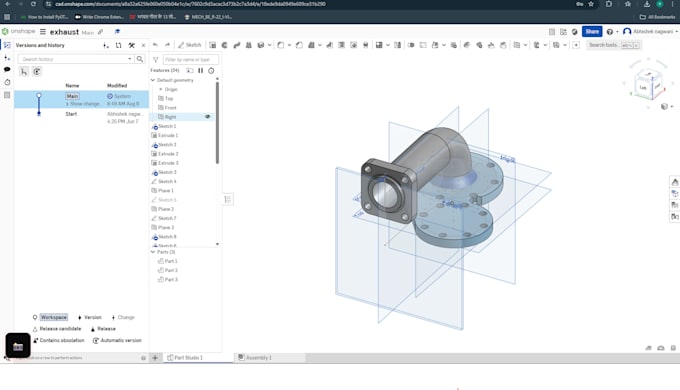Reload the browser page

click(x=33, y=4)
